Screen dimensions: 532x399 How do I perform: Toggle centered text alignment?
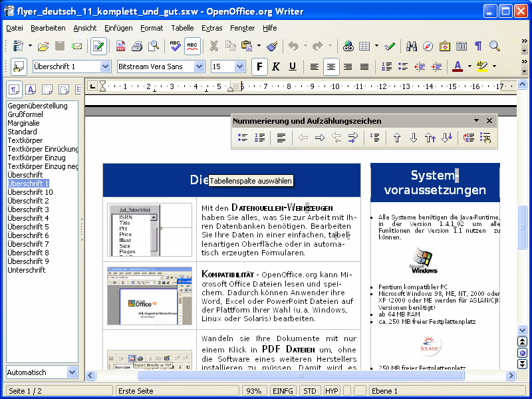tap(331, 66)
